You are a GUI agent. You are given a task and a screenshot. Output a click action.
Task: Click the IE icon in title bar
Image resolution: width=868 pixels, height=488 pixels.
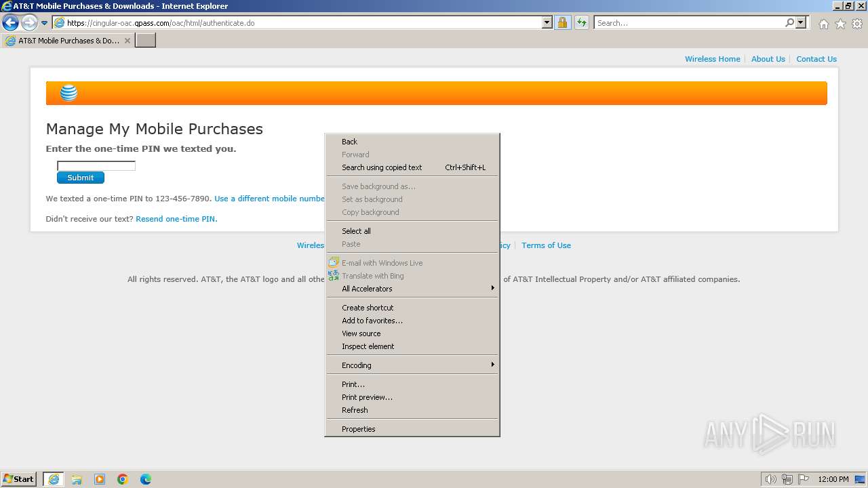click(6, 5)
